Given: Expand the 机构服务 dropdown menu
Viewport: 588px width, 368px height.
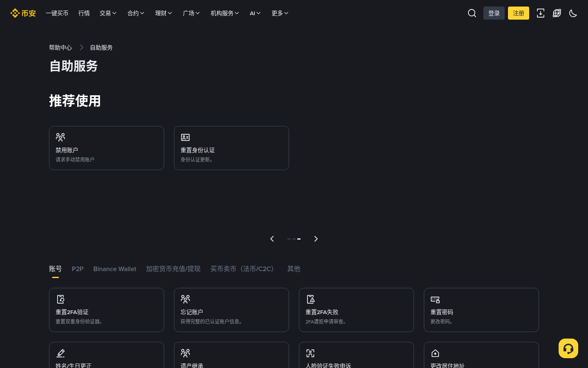Looking at the screenshot, I should (x=225, y=13).
